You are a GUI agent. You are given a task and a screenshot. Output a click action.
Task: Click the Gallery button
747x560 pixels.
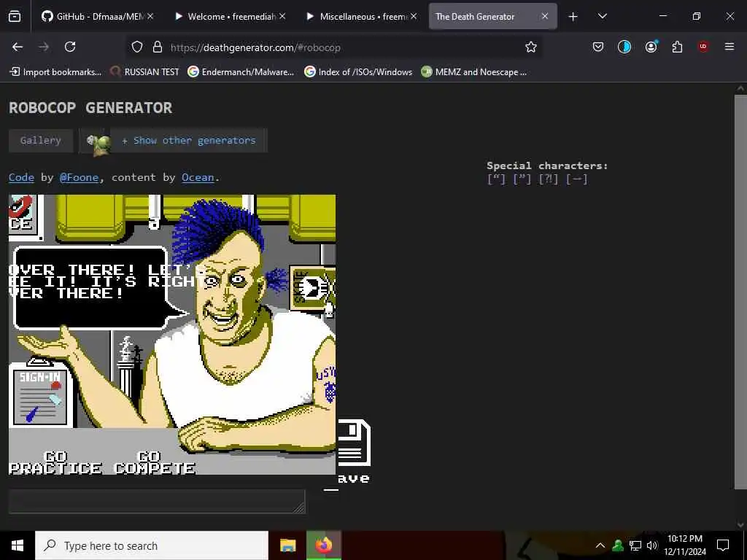pos(41,141)
